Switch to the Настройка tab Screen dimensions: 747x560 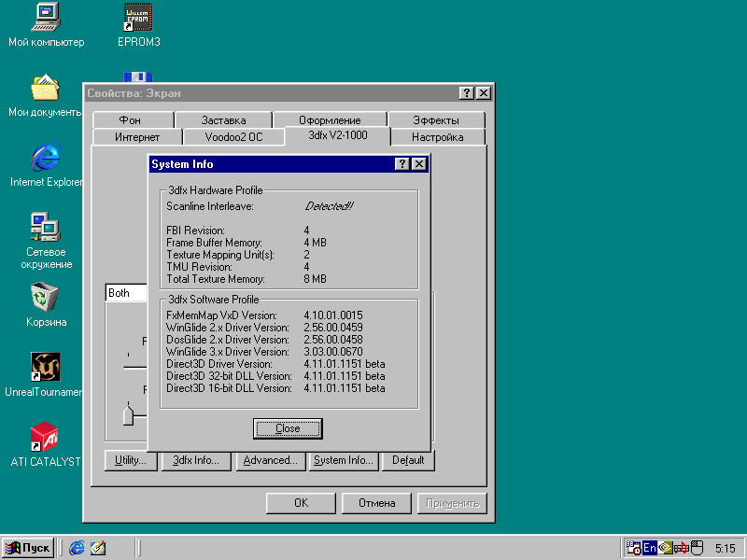click(437, 137)
